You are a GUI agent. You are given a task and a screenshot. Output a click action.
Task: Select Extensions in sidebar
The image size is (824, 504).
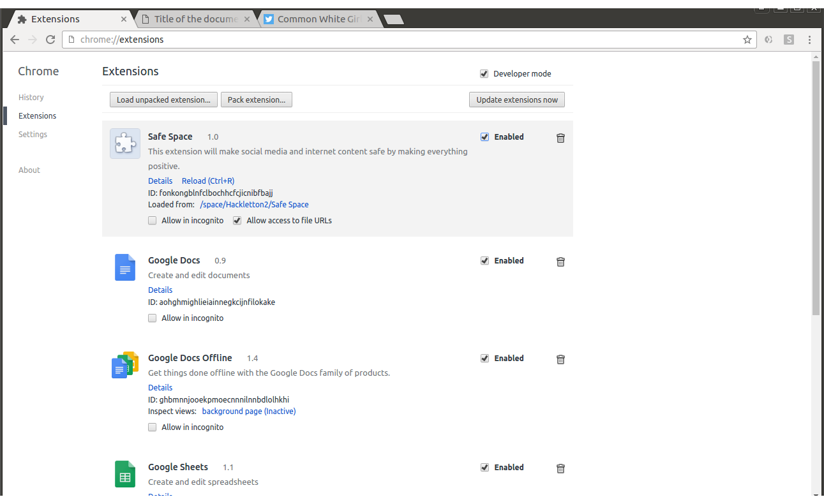click(x=37, y=116)
